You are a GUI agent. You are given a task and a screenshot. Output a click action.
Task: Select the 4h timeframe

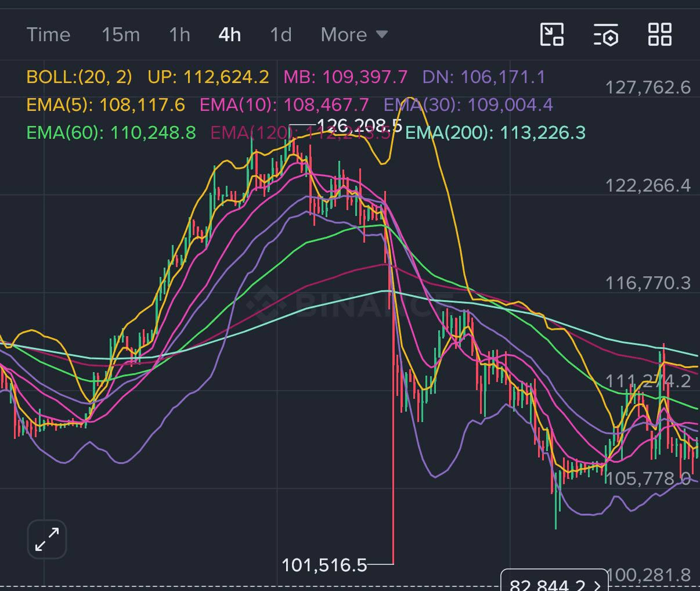pos(230,35)
